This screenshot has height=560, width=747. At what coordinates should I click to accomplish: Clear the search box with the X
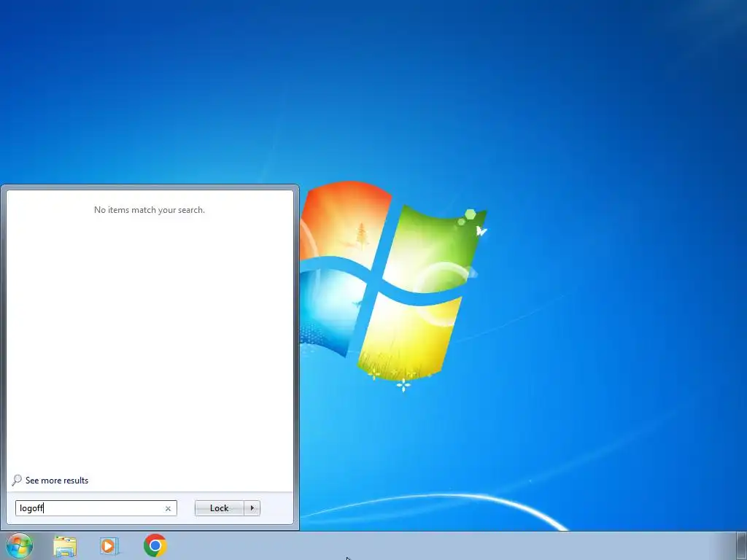[168, 508]
